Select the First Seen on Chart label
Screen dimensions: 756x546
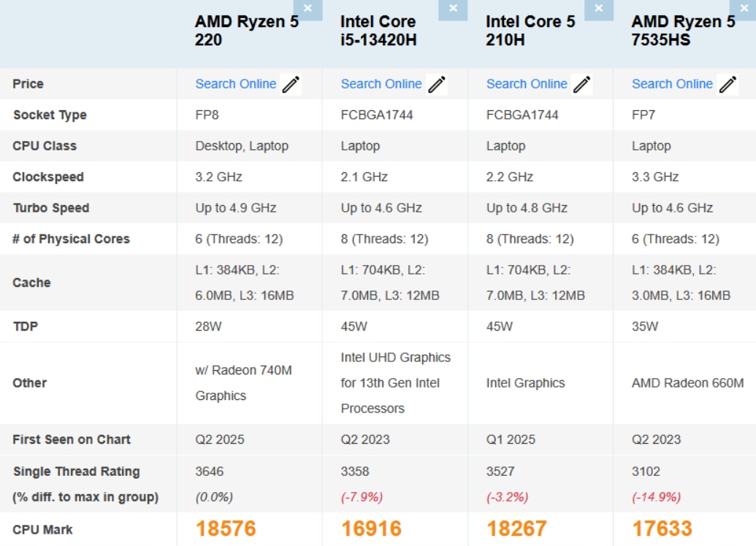[72, 439]
